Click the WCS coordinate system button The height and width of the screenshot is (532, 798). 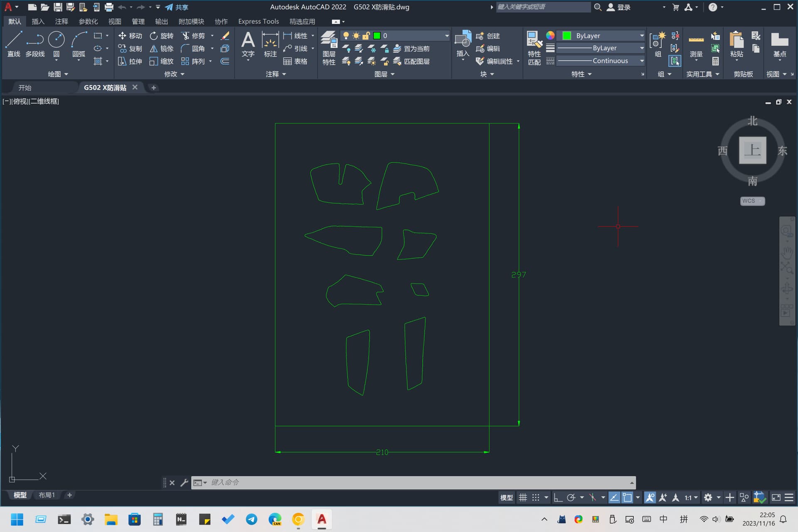click(x=752, y=201)
